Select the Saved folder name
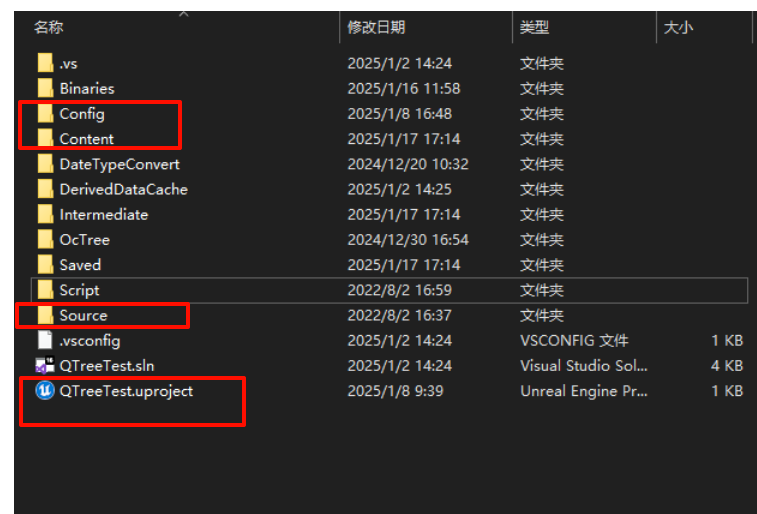Viewport: 757px width, 514px height. coord(80,265)
